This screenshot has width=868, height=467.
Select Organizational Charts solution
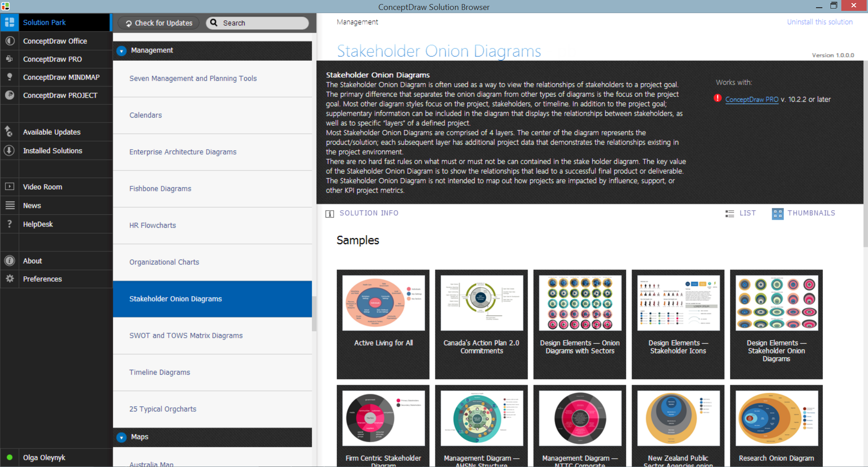(212, 261)
